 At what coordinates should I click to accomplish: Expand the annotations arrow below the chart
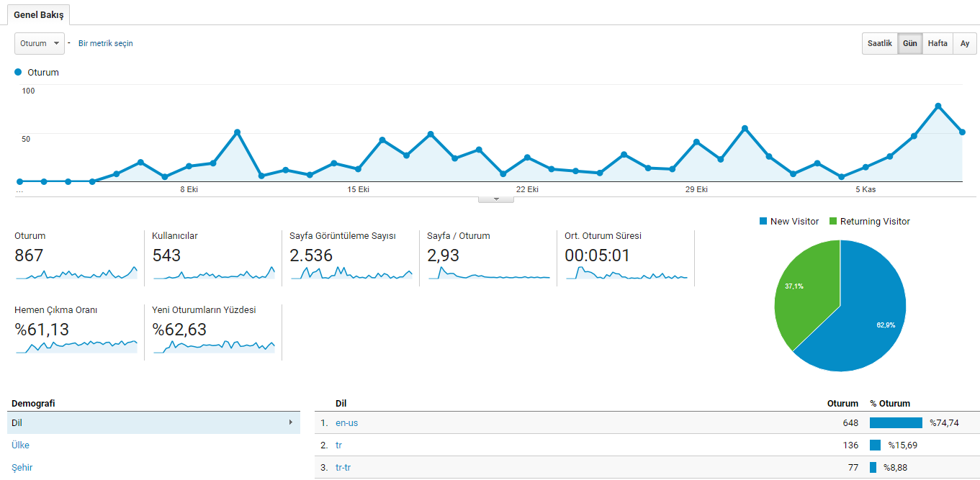click(x=496, y=199)
